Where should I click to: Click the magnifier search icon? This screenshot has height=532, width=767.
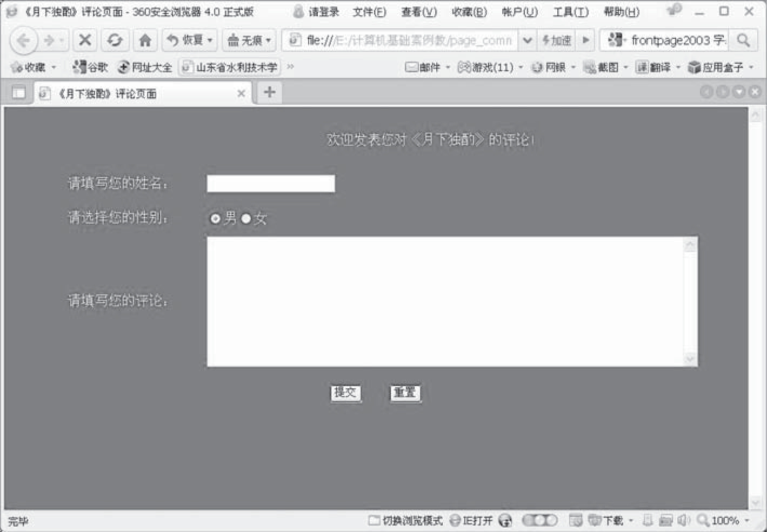pyautogui.click(x=744, y=40)
